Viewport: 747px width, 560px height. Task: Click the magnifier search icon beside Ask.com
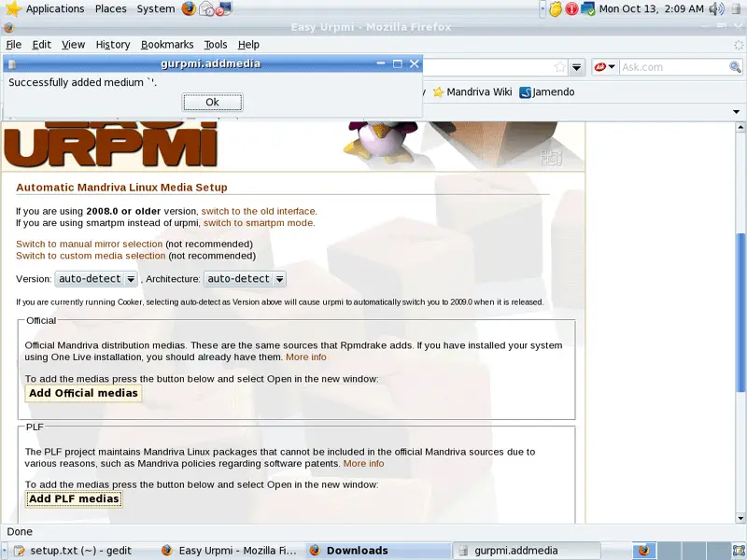pyautogui.click(x=735, y=67)
